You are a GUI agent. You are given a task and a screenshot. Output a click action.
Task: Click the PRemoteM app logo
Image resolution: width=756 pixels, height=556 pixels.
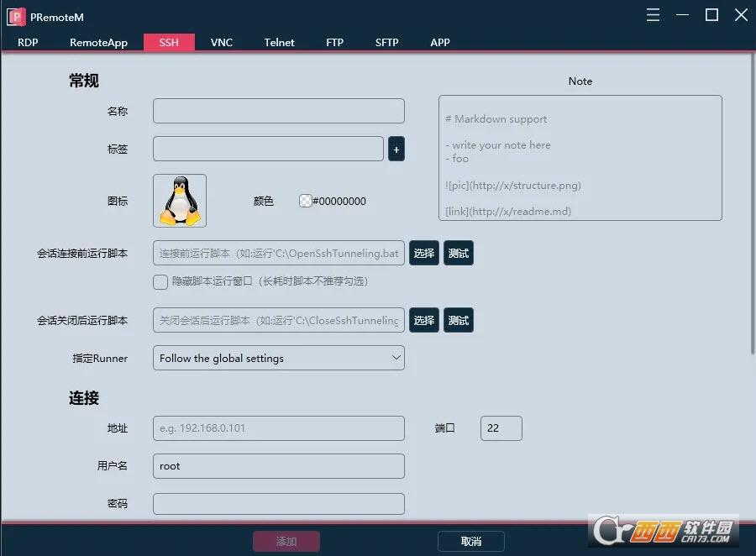click(x=16, y=17)
